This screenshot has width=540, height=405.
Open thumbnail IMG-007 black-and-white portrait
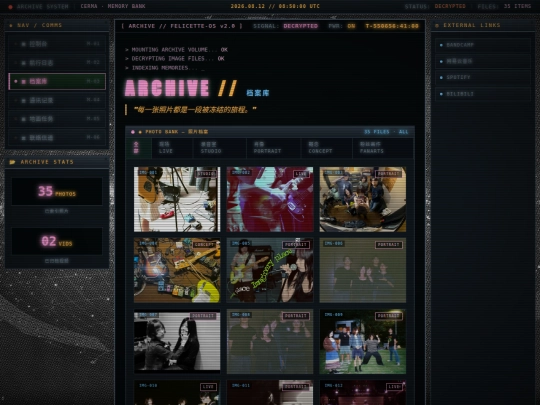pyautogui.click(x=177, y=342)
